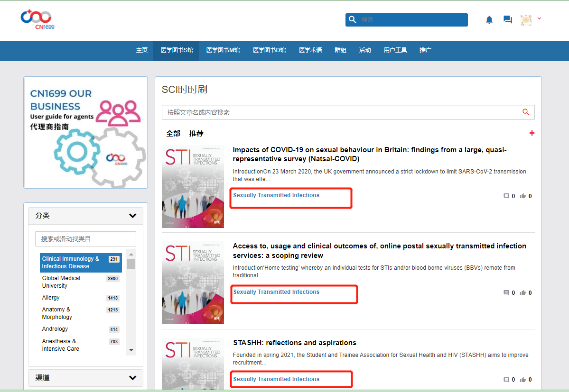
Task: Click the 1418 count badge beside Allergy
Action: click(x=113, y=298)
